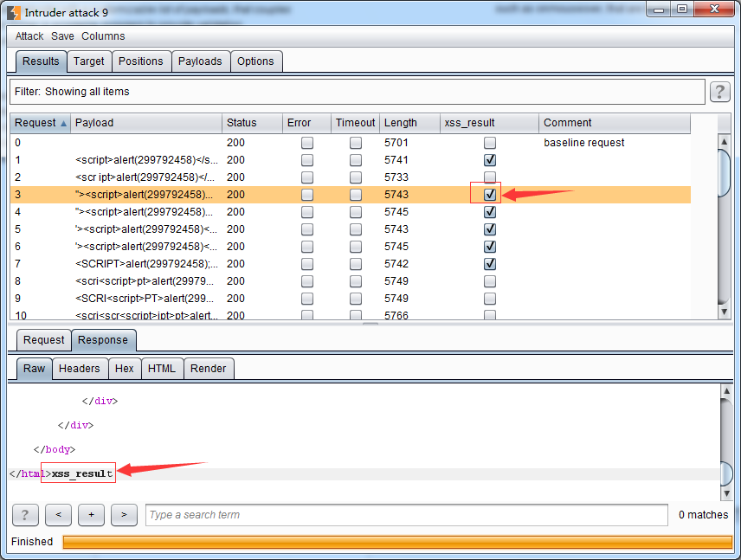The height and width of the screenshot is (560, 741).
Task: Sort by the Request column header
Action: coord(40,123)
